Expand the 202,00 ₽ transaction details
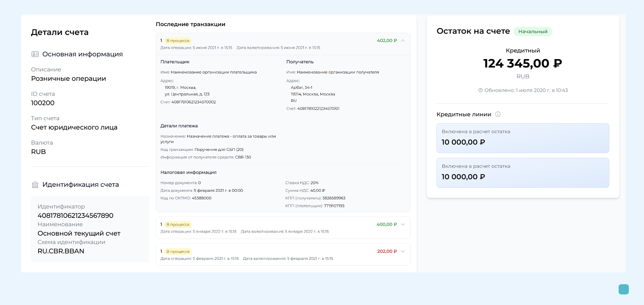 [403, 251]
